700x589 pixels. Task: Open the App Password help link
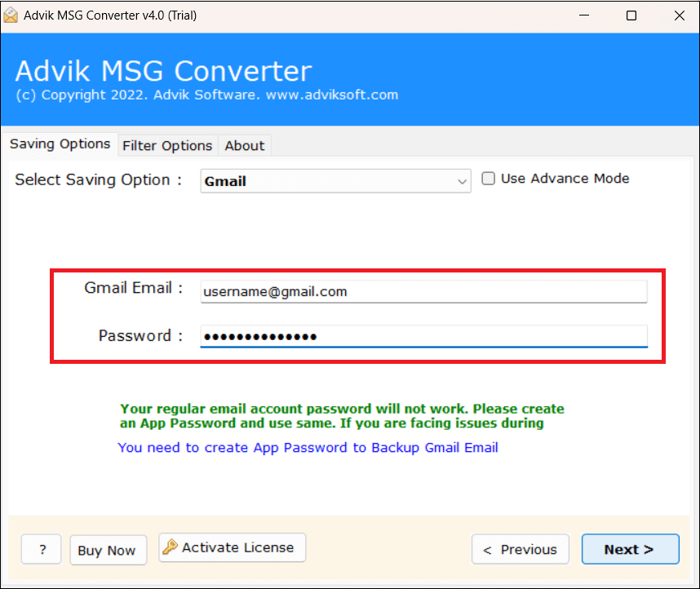[x=308, y=447]
